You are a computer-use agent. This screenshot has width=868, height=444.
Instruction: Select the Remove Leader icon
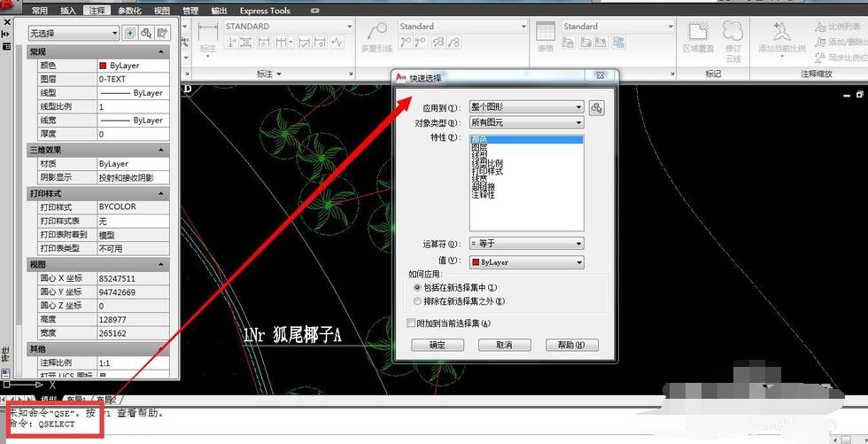(x=421, y=42)
